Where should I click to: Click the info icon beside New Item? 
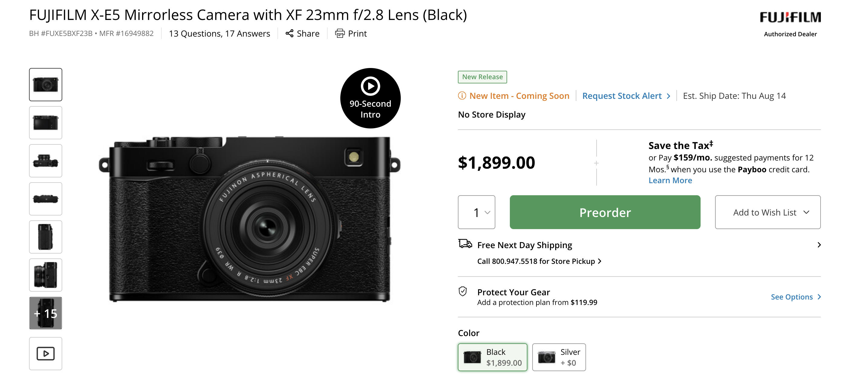coord(462,96)
